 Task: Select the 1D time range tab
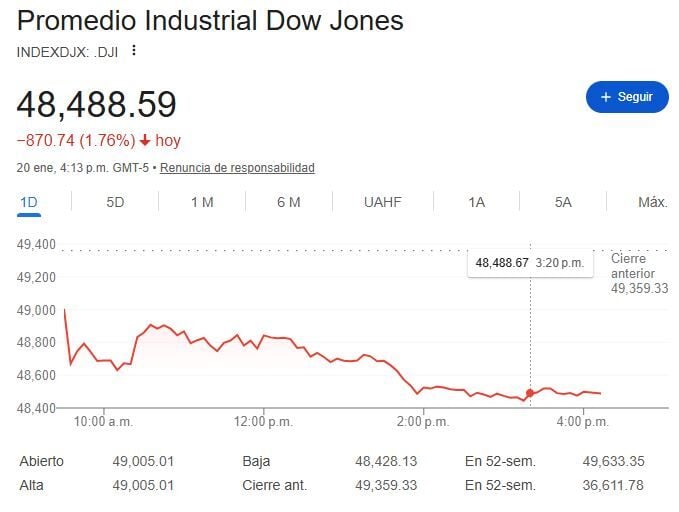click(29, 202)
